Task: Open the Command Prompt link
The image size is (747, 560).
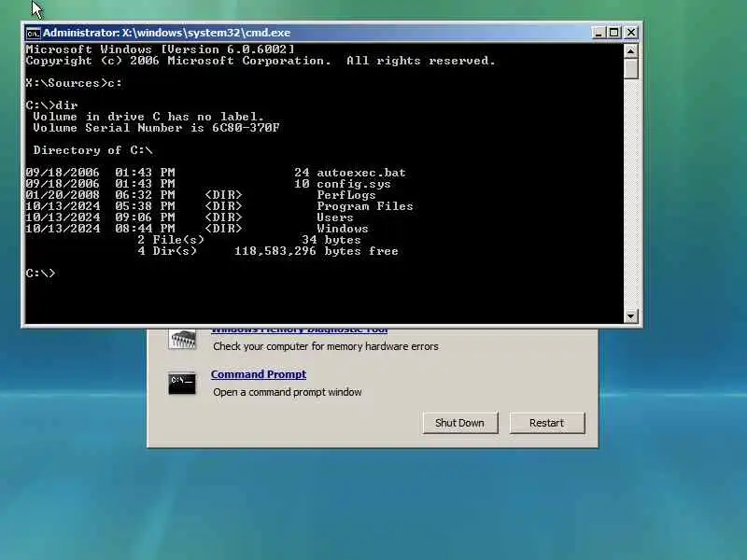Action: tap(259, 374)
